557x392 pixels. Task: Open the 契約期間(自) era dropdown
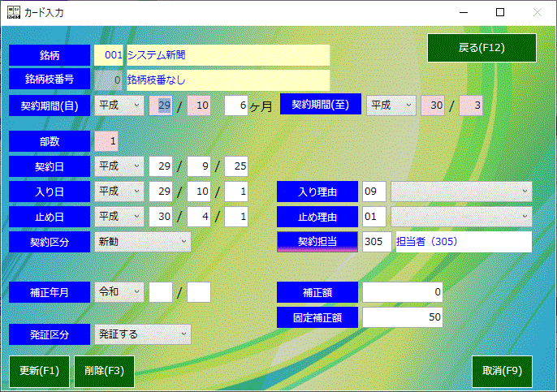pos(119,106)
